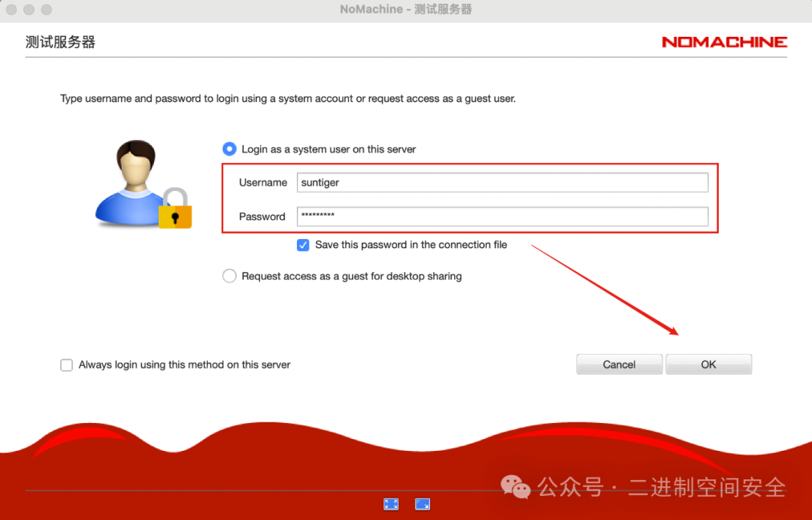Click the 'Type username and password' instruction text
This screenshot has height=520, width=812.
pyautogui.click(x=288, y=98)
